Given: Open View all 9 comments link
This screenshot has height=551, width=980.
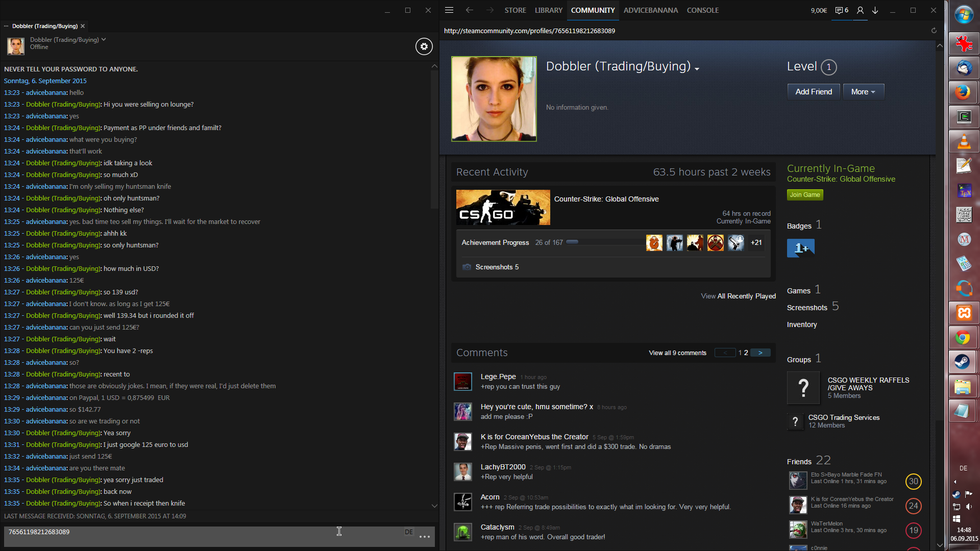Looking at the screenshot, I should tap(677, 353).
